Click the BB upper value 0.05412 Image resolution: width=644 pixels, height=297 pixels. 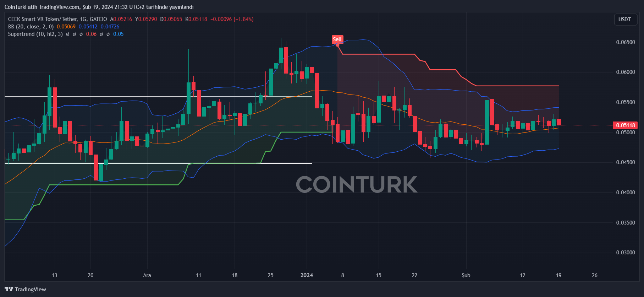coord(88,27)
